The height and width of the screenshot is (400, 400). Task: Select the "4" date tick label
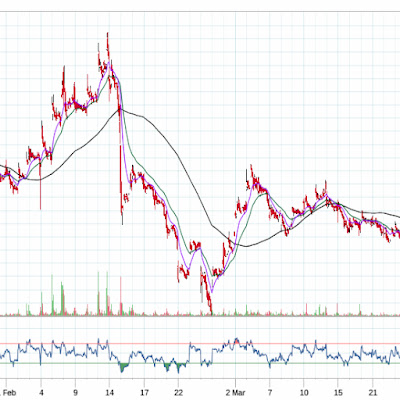point(41,393)
